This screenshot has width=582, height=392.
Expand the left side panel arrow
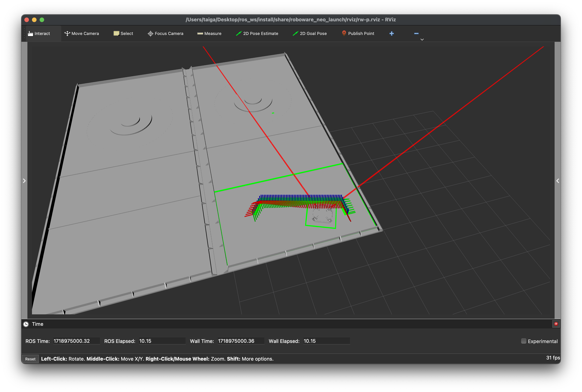[24, 181]
